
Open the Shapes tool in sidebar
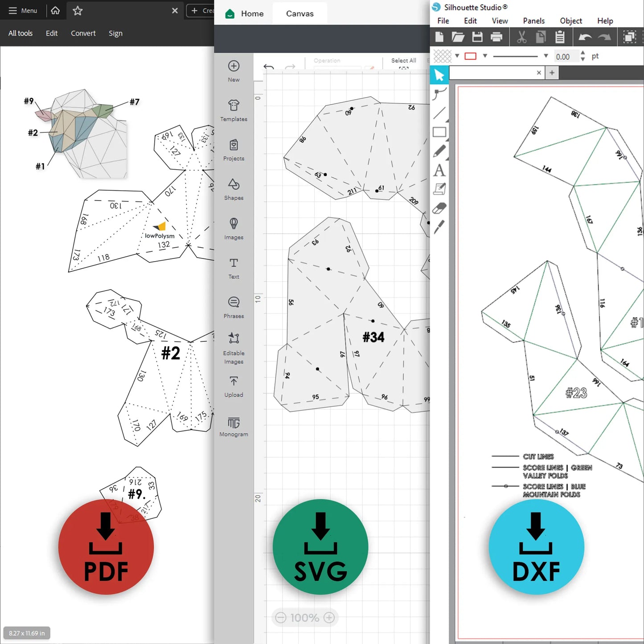coord(234,189)
